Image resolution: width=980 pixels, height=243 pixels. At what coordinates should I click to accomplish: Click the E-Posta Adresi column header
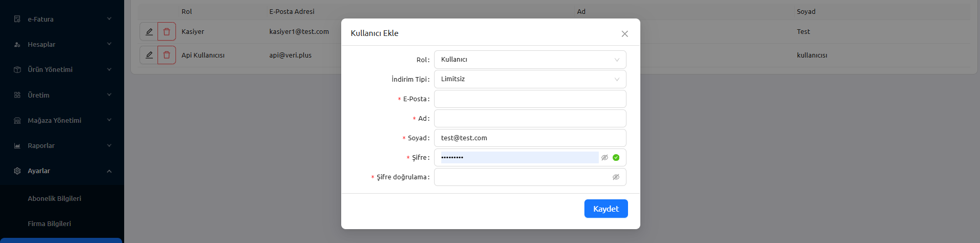click(292, 11)
